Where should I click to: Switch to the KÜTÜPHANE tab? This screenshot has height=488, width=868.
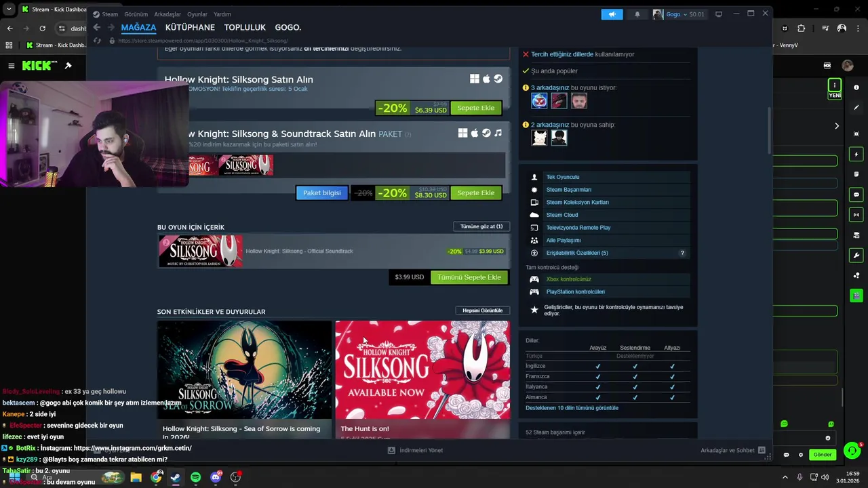click(190, 27)
